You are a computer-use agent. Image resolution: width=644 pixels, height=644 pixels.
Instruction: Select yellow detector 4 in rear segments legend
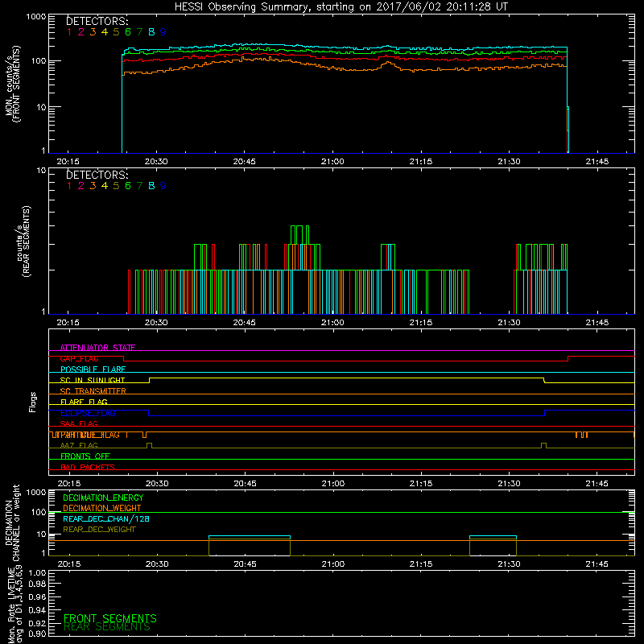[x=105, y=186]
